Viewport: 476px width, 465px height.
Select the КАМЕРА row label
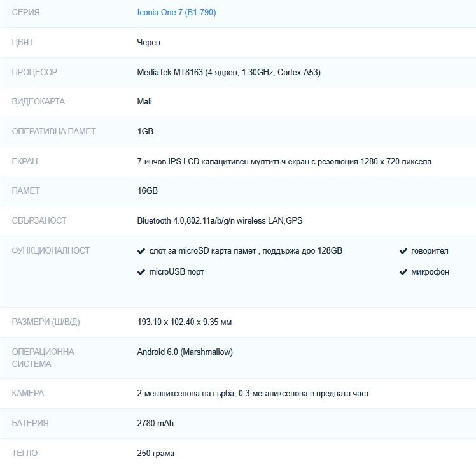pos(28,393)
